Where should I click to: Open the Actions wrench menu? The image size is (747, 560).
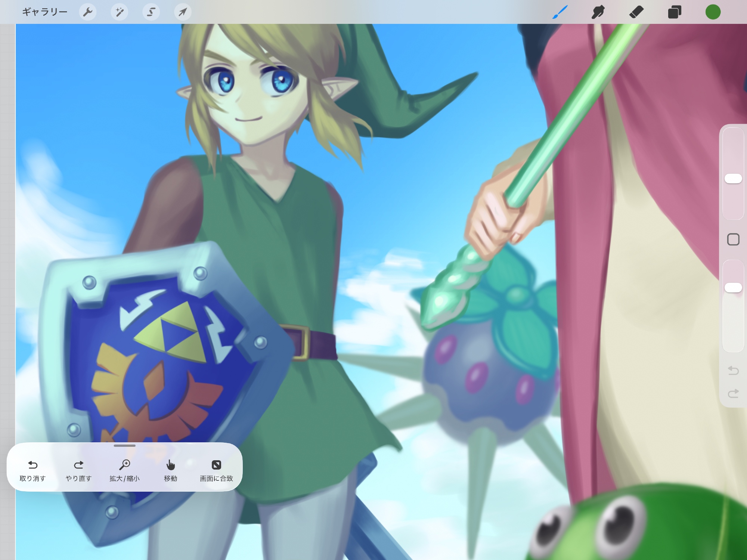coord(88,12)
